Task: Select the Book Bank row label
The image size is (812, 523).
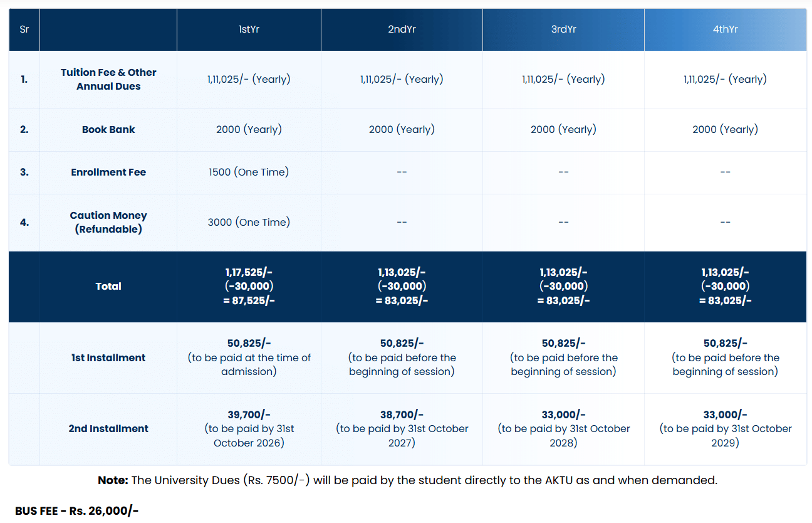Action: pyautogui.click(x=108, y=130)
